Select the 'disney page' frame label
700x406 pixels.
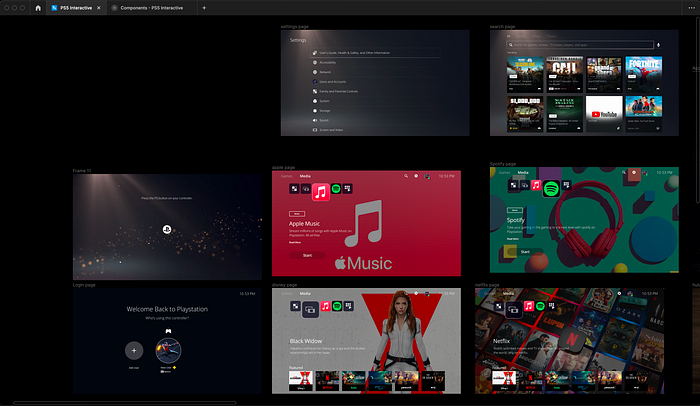(284, 285)
